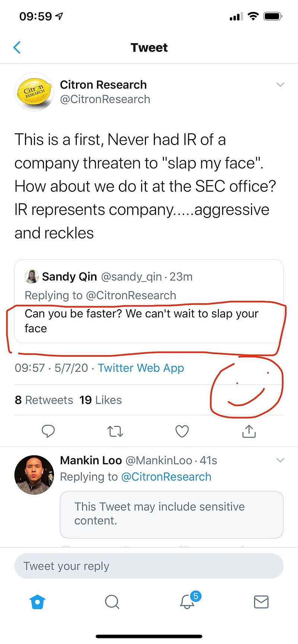The height and width of the screenshot is (644, 298).
Task: Check the battery level indicator
Action: (x=272, y=16)
